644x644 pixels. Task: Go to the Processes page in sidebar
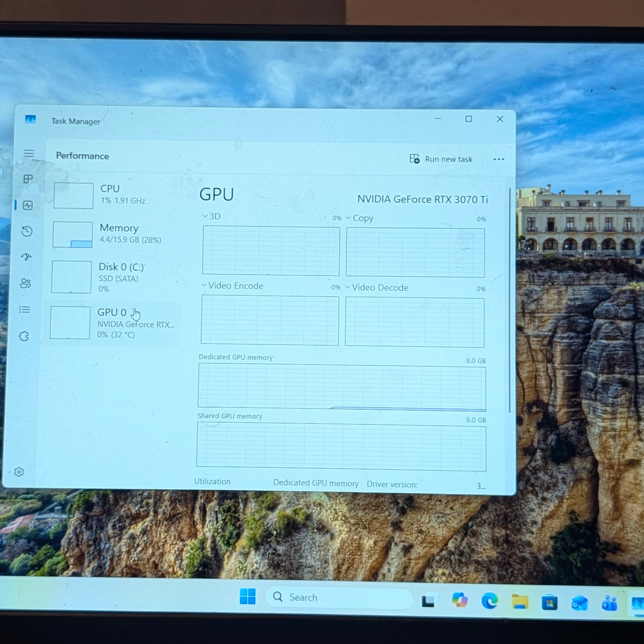click(x=28, y=179)
